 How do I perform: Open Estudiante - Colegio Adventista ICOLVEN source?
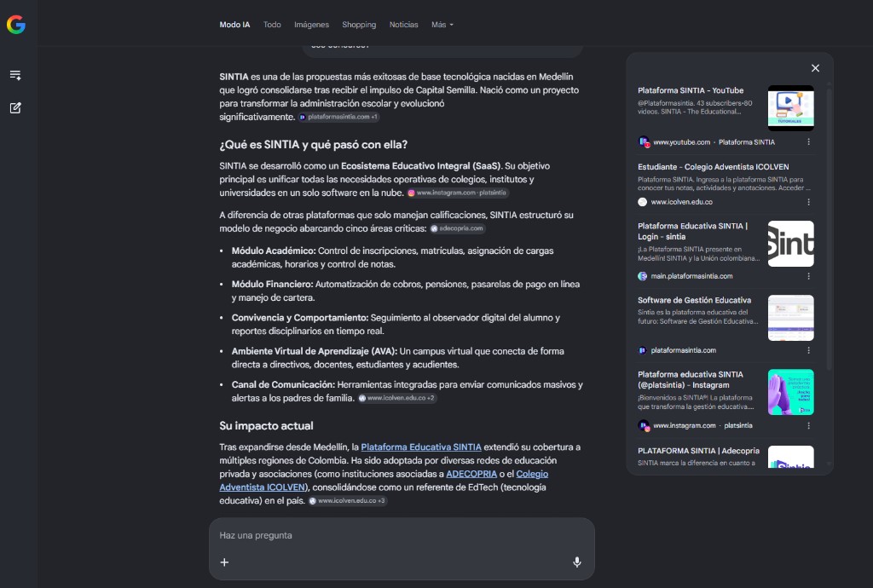(x=713, y=166)
